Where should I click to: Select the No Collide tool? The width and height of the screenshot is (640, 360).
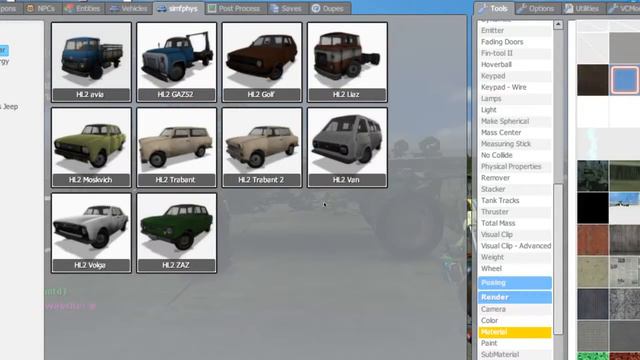click(515, 155)
